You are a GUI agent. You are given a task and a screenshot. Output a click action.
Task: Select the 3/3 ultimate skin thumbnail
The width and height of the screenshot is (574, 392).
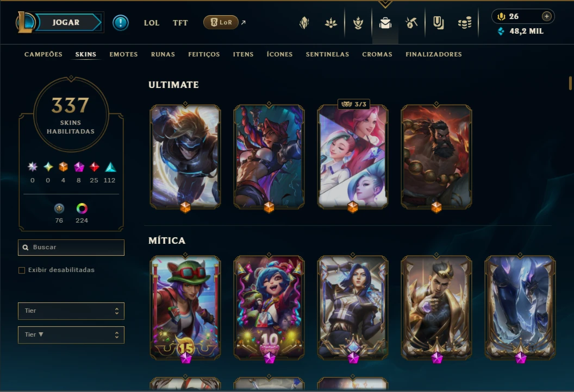coord(353,157)
